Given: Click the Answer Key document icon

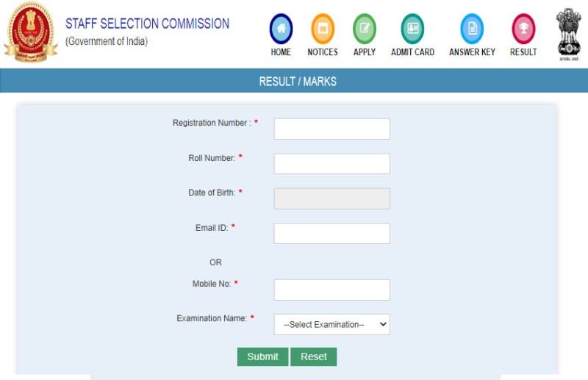Looking at the screenshot, I should click(472, 29).
